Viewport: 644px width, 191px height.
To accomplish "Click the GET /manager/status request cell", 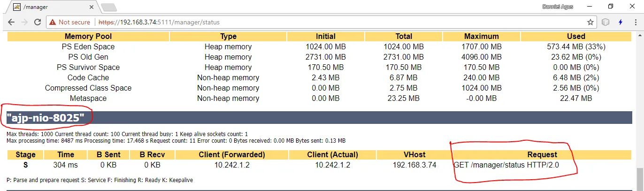I will click(507, 165).
